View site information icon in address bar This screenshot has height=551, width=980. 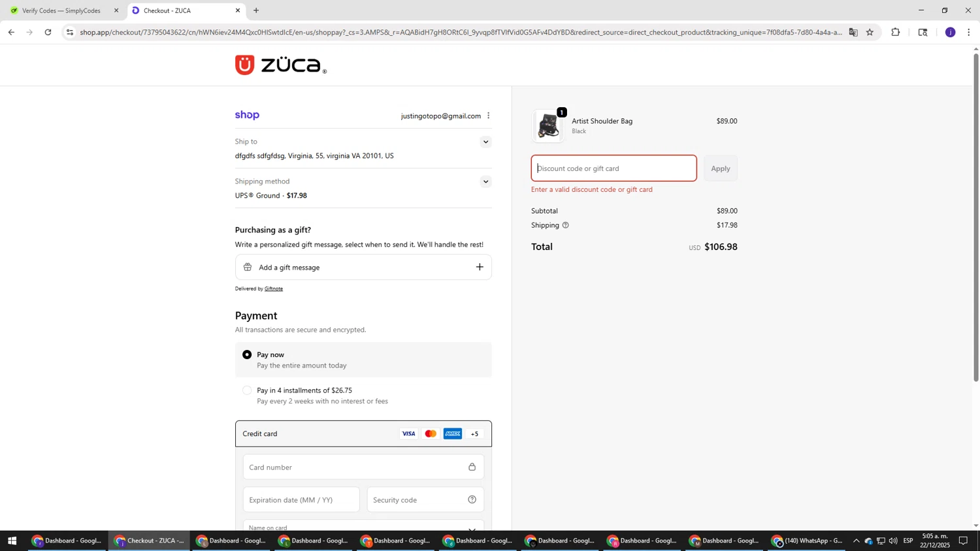coord(70,32)
